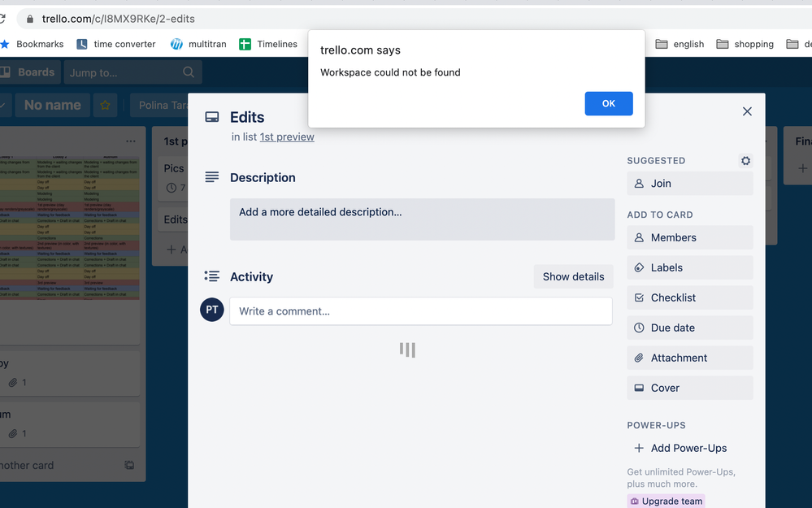Screen dimensions: 812x508
Task: Add a Checklist to the card
Action: pyautogui.click(x=690, y=297)
